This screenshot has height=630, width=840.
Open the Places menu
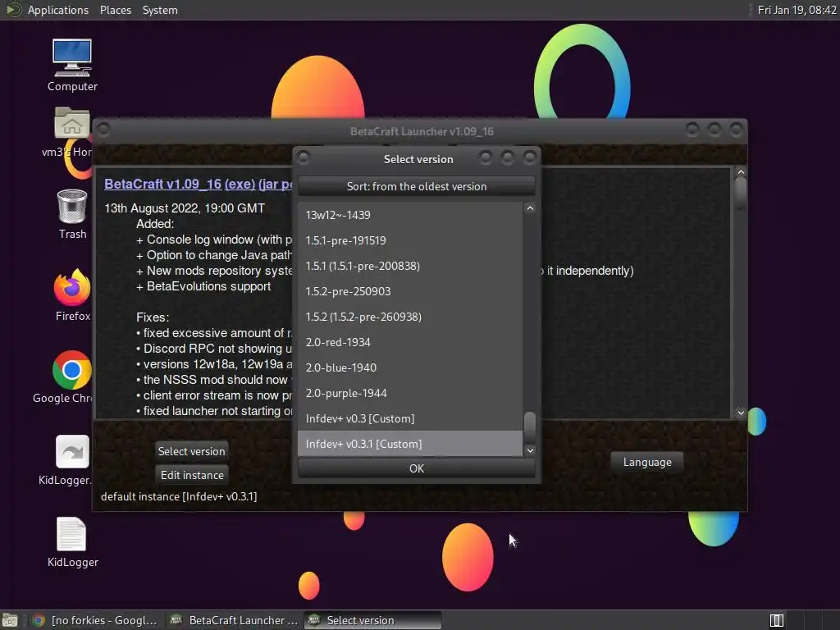coord(115,10)
